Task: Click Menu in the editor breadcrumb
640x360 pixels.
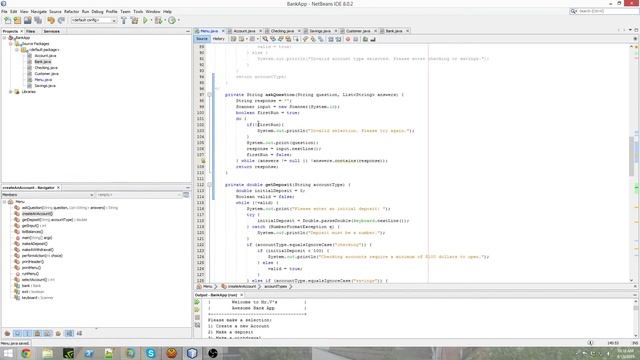Action: coord(208,287)
